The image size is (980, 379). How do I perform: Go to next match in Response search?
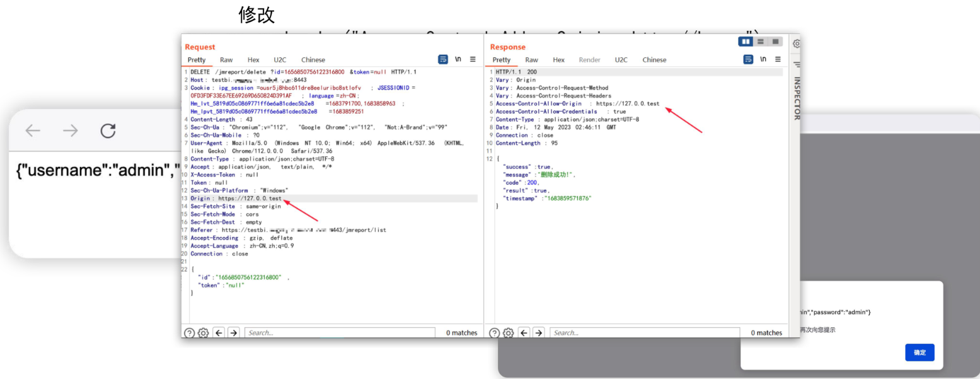point(538,333)
